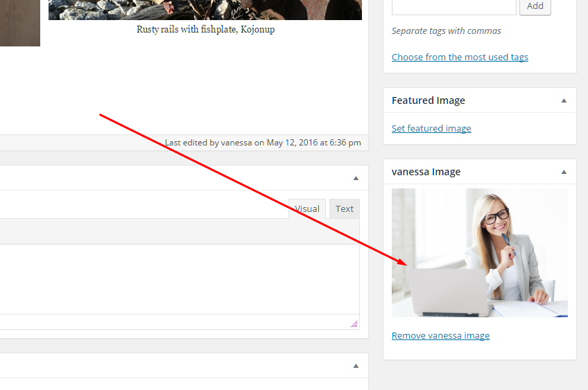This screenshot has width=588, height=390.
Task: Focus the tag entry input field
Action: pyautogui.click(x=453, y=6)
